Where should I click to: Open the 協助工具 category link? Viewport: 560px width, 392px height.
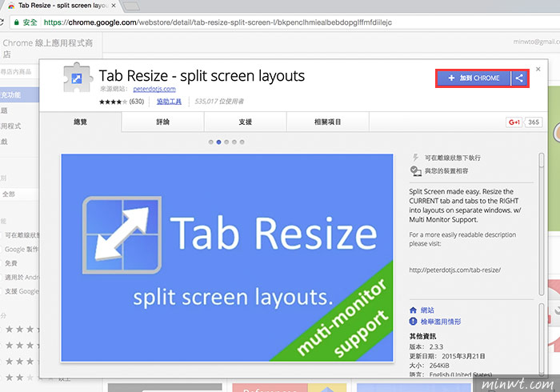pos(169,102)
